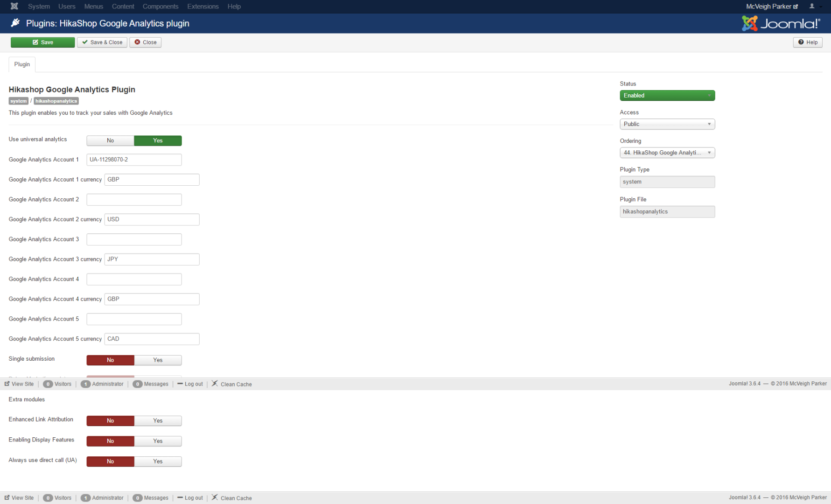Open the Menus menu
Image resolution: width=831 pixels, height=504 pixels.
click(93, 7)
